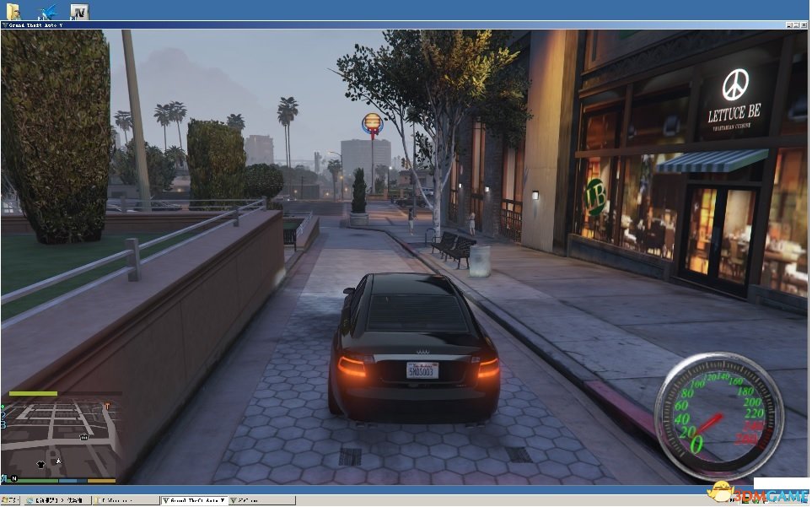Viewport: 812px width, 507px height.
Task: Click the peace sign on Lettuce Be sign
Action: [735, 84]
